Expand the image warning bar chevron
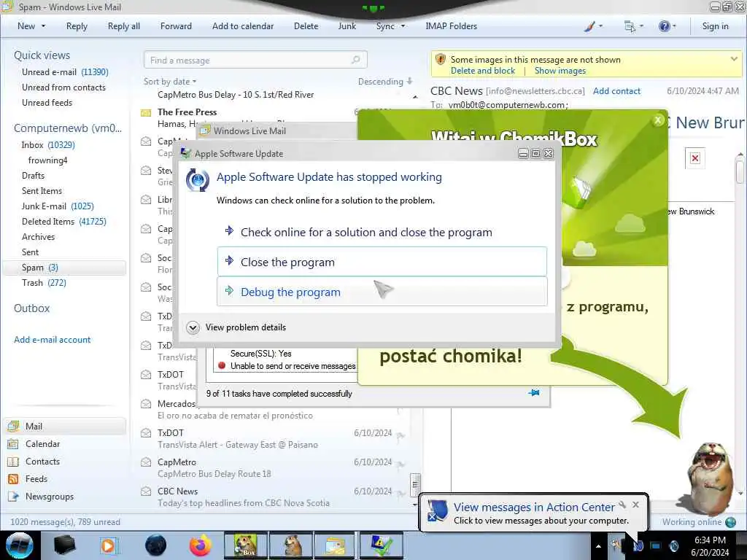The width and height of the screenshot is (747, 560). (x=734, y=59)
